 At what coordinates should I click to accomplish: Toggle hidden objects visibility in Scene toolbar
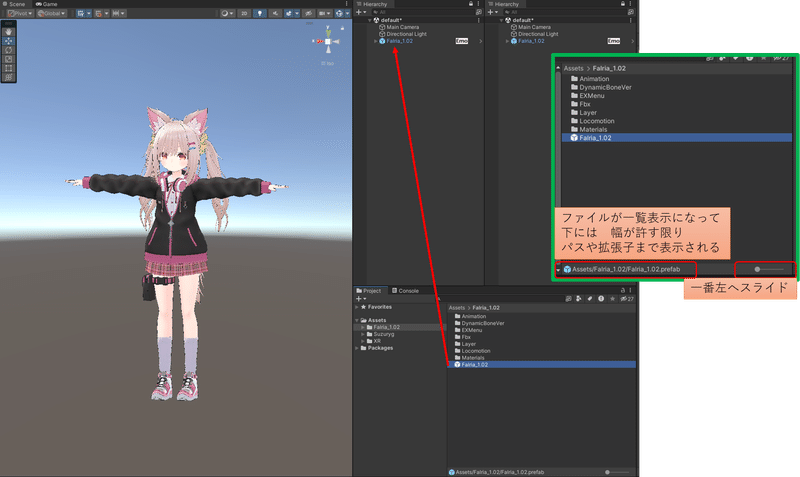pyautogui.click(x=308, y=13)
